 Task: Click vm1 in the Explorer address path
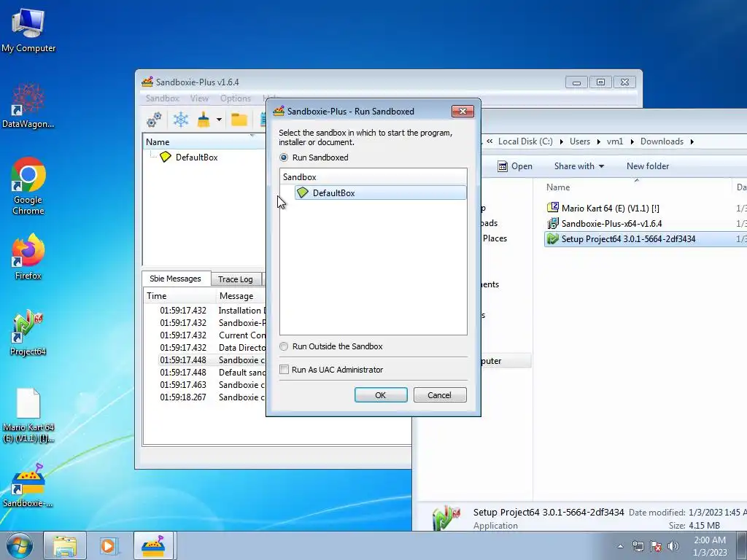(x=614, y=141)
